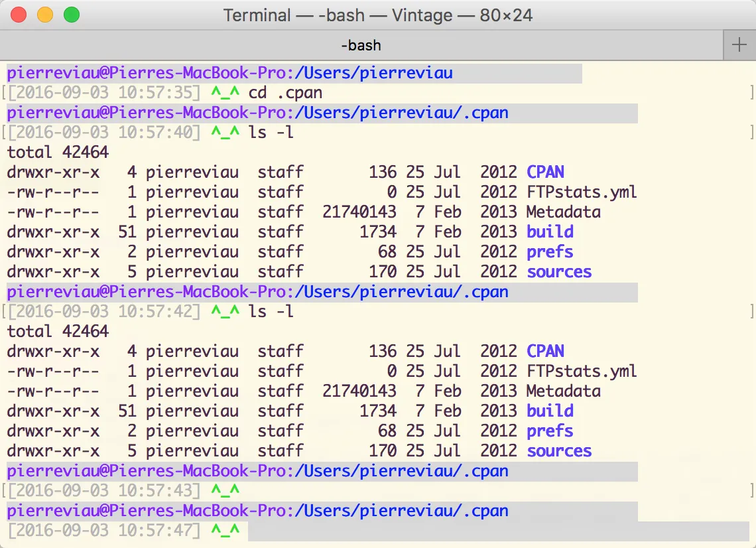Click the window title 'Terminal — -bash — Vintage — 80×24'
Image resolution: width=756 pixels, height=548 pixels.
click(x=377, y=15)
